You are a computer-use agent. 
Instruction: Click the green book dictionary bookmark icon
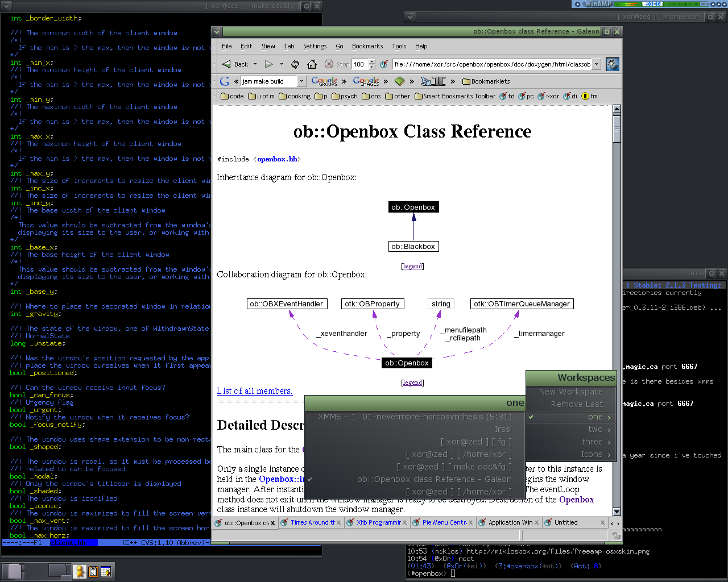399,81
